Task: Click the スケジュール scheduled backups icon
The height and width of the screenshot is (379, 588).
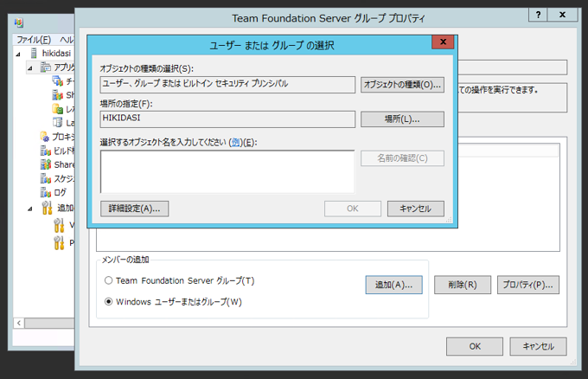Action: [x=45, y=178]
